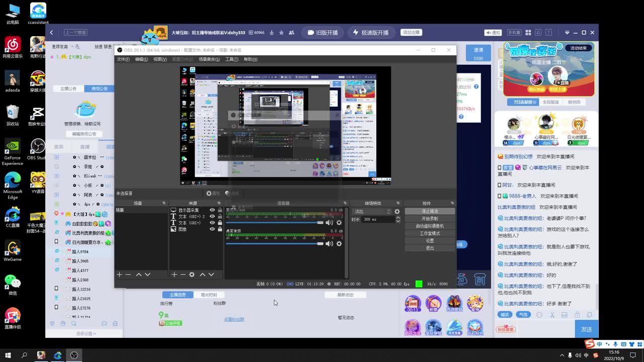Open transition properties gear next to 淡出

coord(397,212)
